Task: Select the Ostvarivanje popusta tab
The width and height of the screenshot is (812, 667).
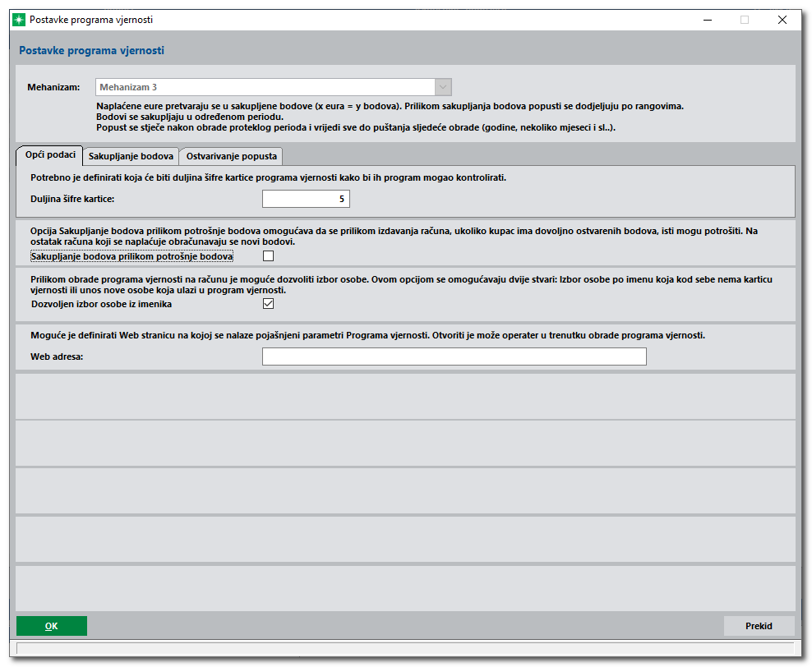Action: (232, 156)
